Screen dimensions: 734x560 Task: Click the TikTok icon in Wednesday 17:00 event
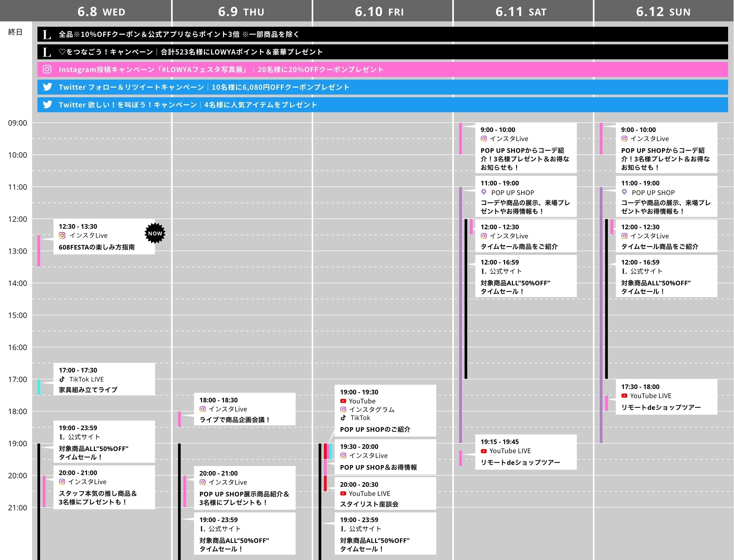coord(62,379)
